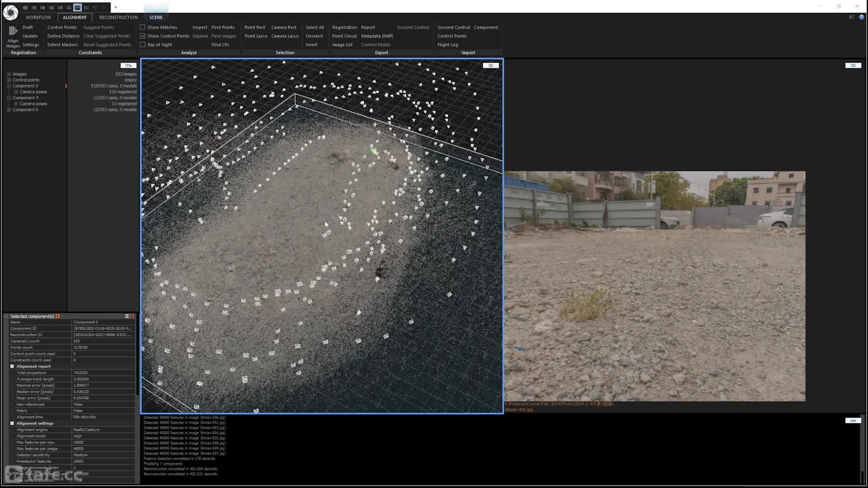This screenshot has height=488, width=868.
Task: Click the ground photo preview in 2D view
Action: tap(655, 286)
